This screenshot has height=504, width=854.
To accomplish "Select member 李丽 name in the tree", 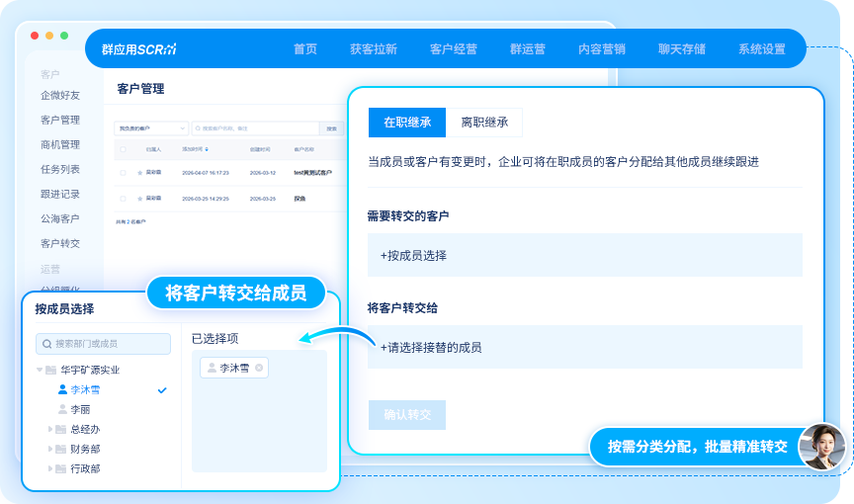I will tap(80, 409).
